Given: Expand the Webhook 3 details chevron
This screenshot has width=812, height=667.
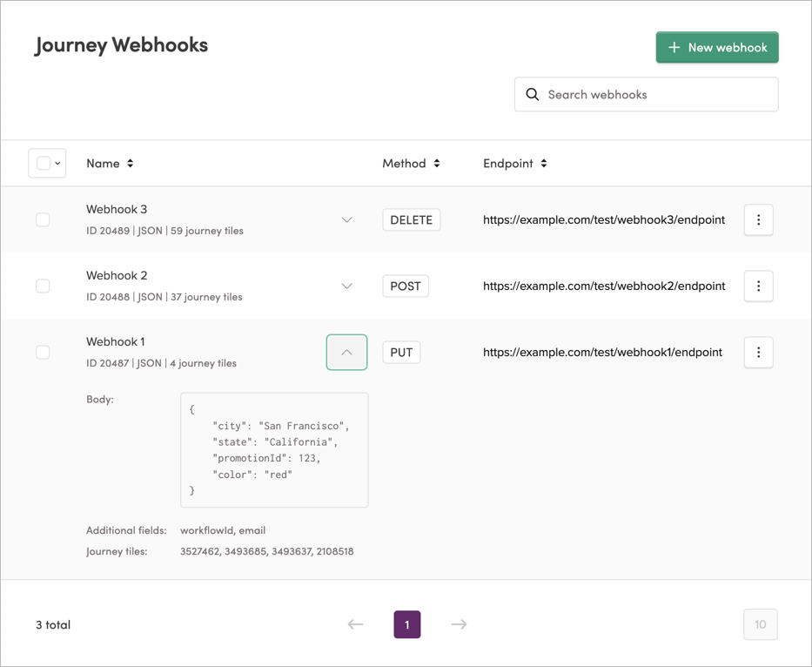Looking at the screenshot, I should click(346, 219).
